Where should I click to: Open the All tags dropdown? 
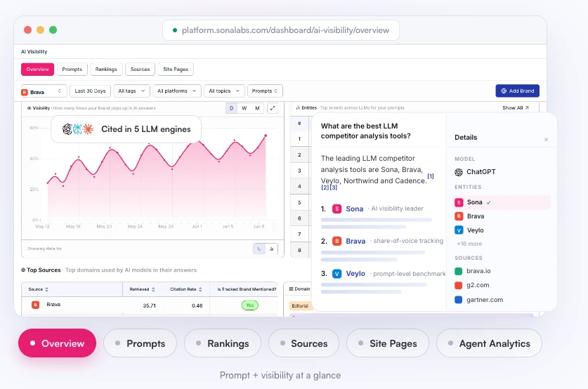[131, 91]
